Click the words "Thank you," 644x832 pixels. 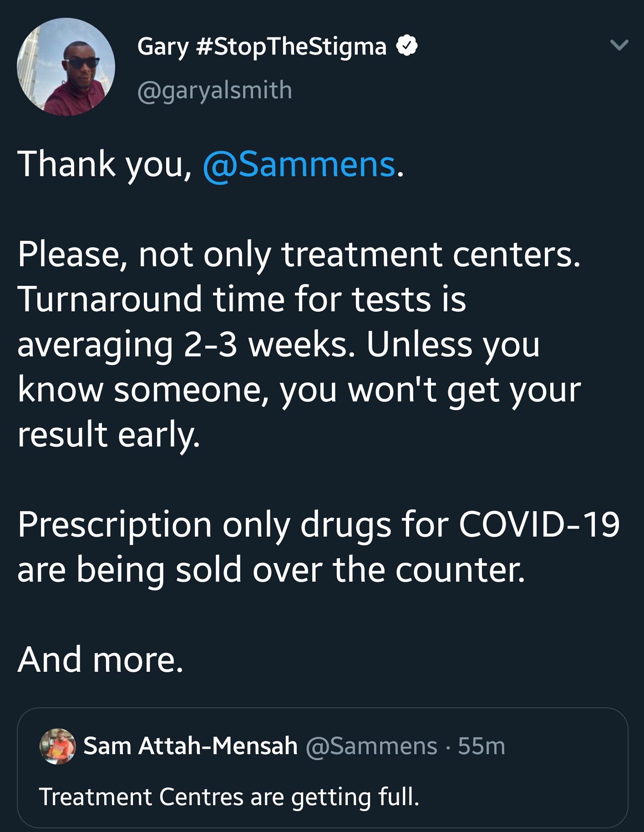click(x=105, y=164)
